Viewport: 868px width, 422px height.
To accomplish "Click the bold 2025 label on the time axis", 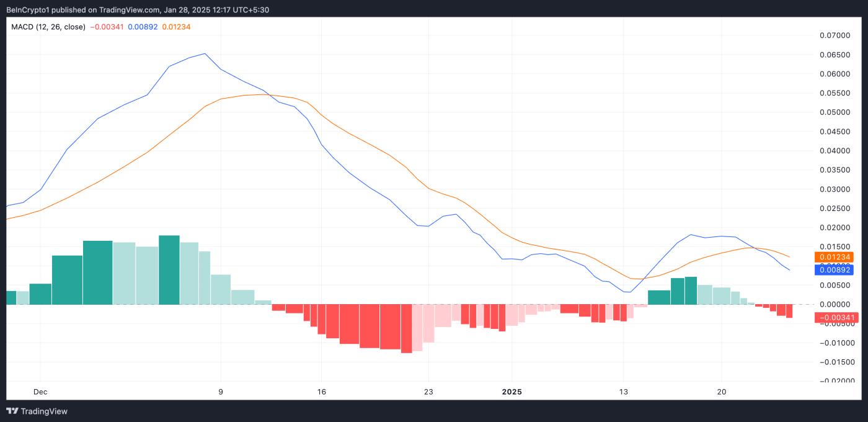I will [512, 392].
